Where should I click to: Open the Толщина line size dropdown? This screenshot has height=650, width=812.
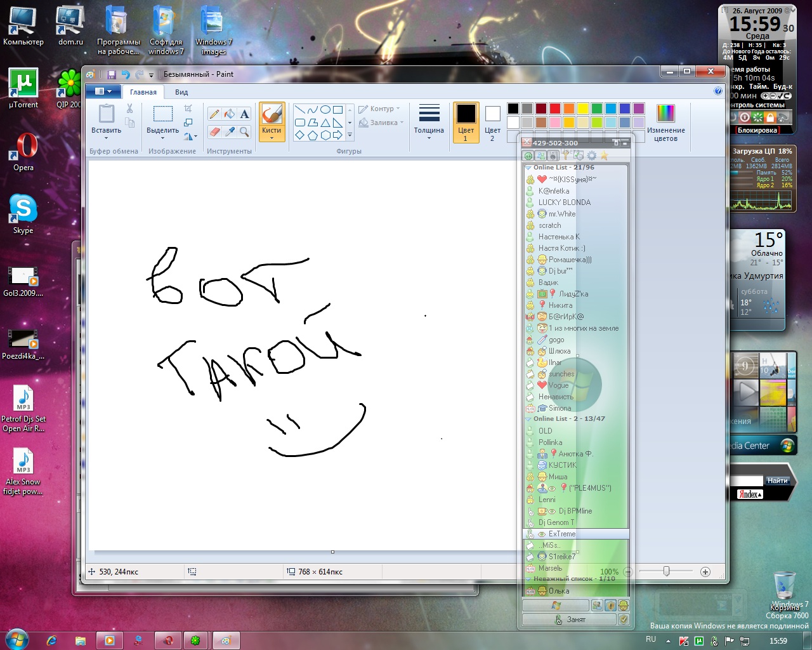429,123
